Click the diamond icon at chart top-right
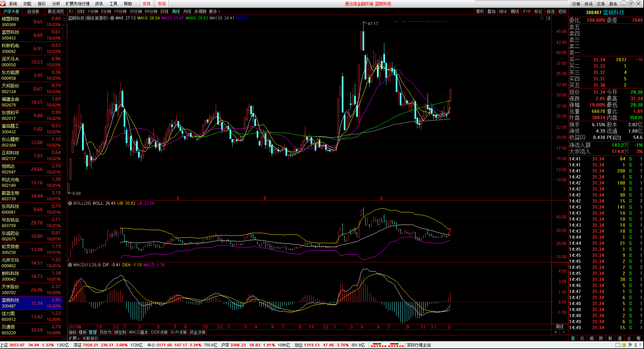This screenshot has height=349, width=644. [x=542, y=18]
